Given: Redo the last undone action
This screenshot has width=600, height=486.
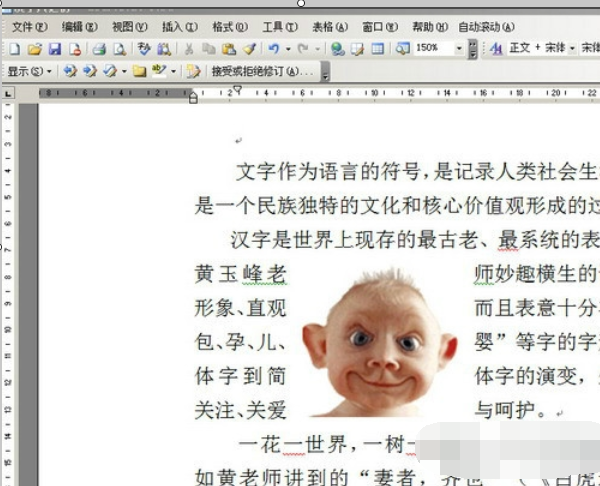Looking at the screenshot, I should 303,49.
